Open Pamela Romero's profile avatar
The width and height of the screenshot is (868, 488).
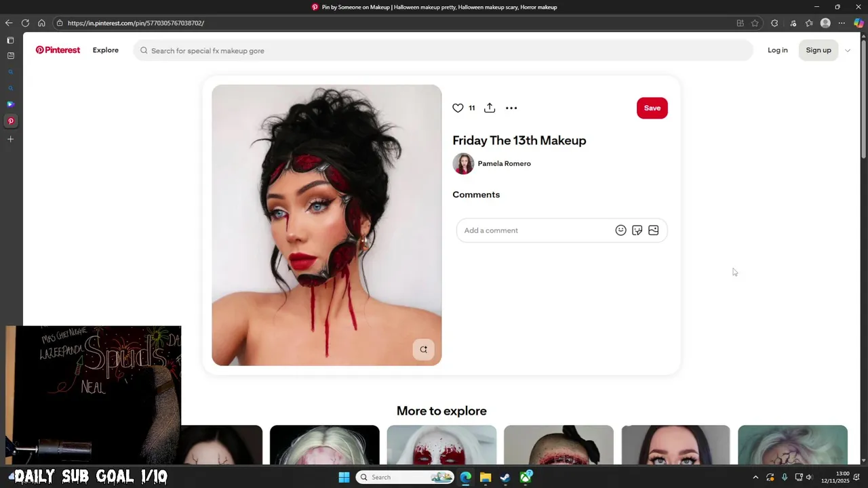click(463, 163)
